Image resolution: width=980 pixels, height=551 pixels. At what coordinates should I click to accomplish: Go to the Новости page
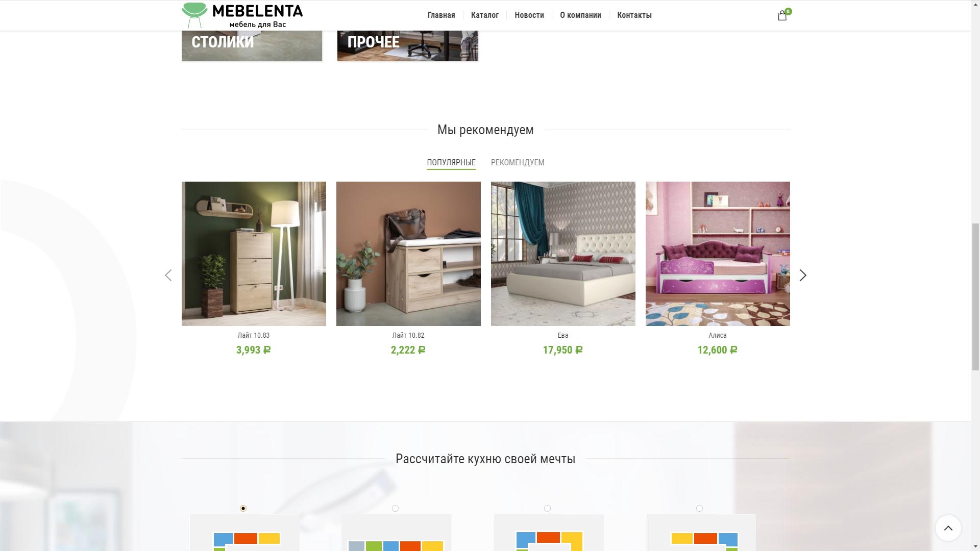[529, 15]
